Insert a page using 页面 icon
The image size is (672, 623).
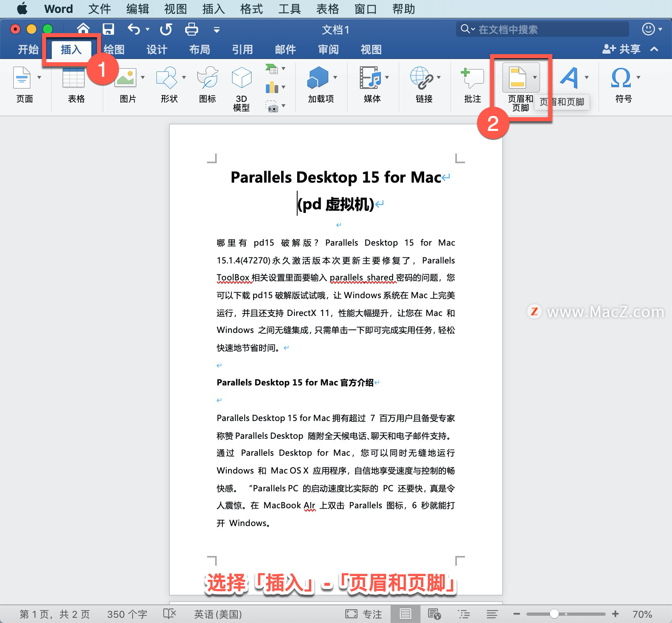tap(22, 78)
